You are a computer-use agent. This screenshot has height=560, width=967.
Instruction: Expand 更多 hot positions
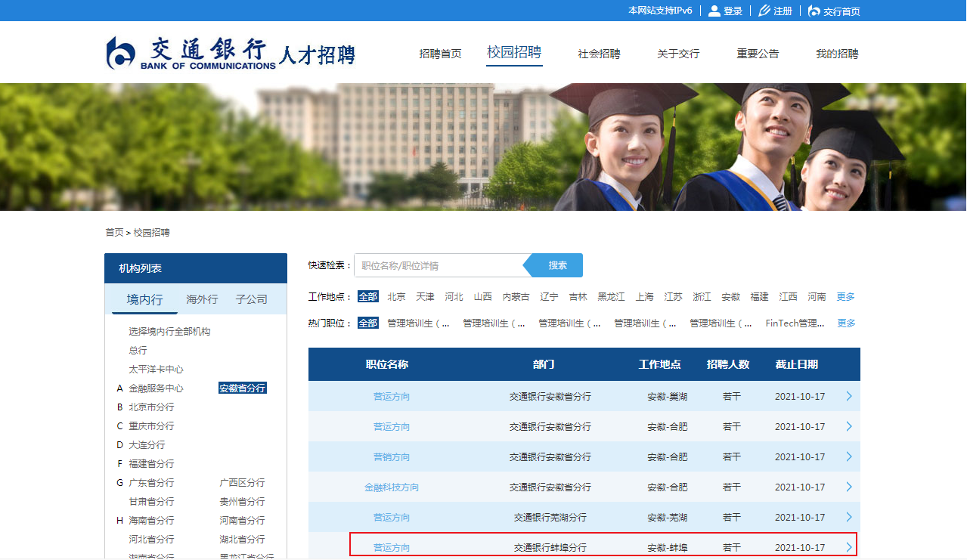(x=846, y=323)
